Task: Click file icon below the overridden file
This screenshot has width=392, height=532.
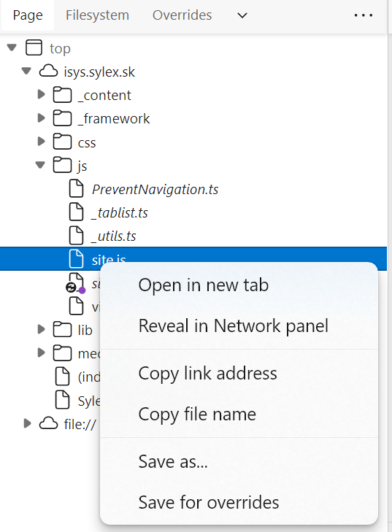Action: pos(77,306)
